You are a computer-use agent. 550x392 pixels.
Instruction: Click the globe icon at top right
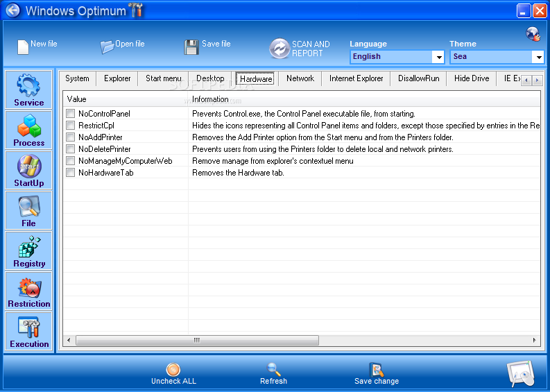(533, 34)
